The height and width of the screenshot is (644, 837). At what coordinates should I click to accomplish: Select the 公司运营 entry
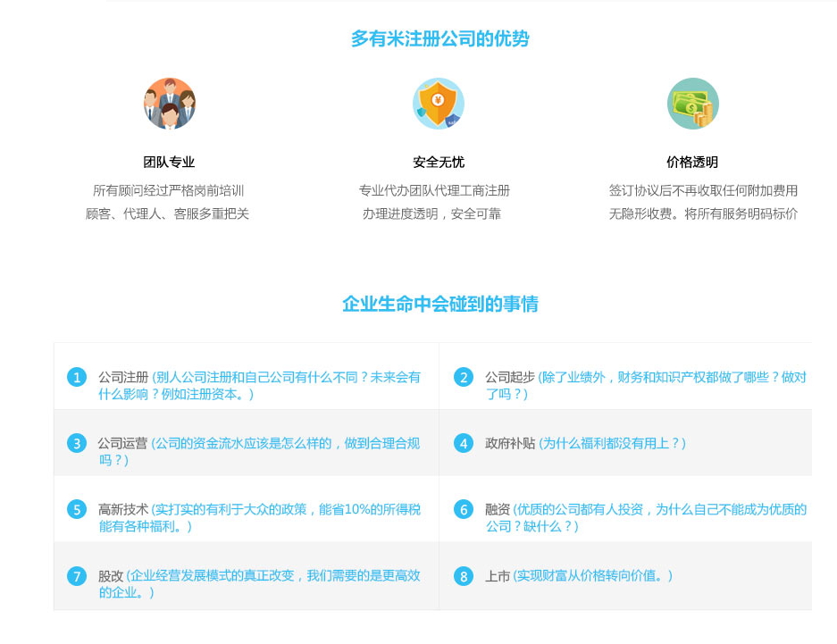coord(123,443)
